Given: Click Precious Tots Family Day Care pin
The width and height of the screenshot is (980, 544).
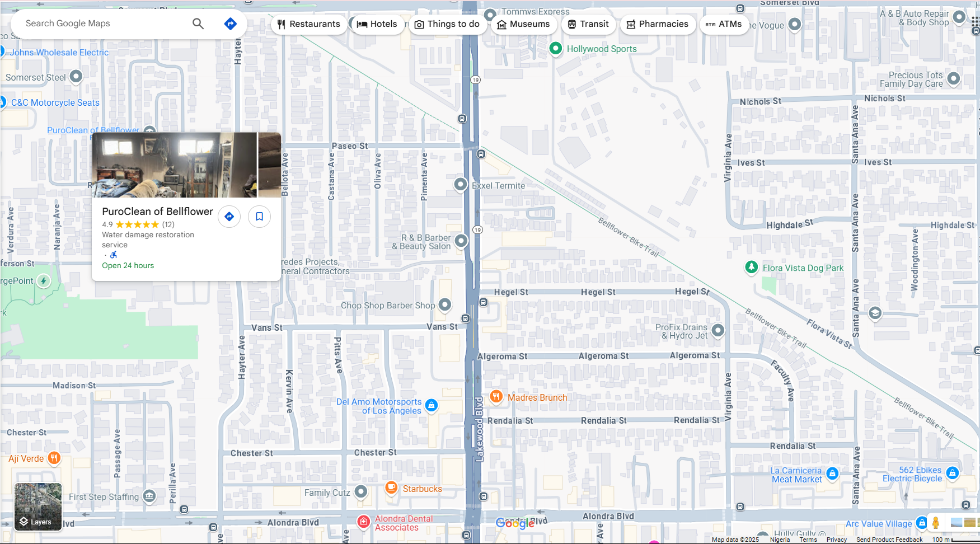Looking at the screenshot, I should (x=954, y=78).
